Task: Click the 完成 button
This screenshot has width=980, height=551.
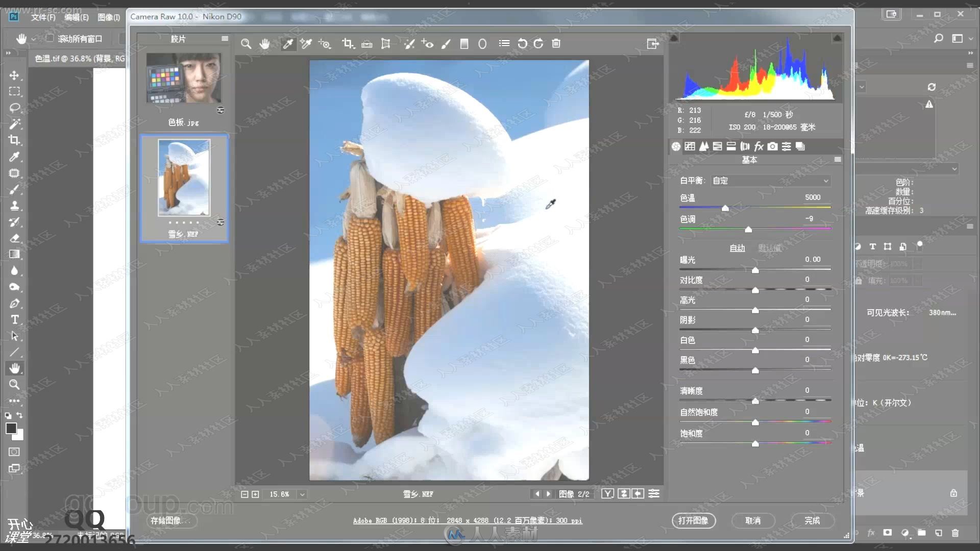Action: click(x=812, y=520)
